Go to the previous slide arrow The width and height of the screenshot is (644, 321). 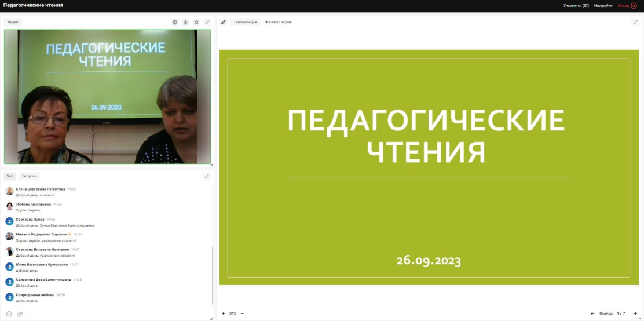[x=592, y=313]
